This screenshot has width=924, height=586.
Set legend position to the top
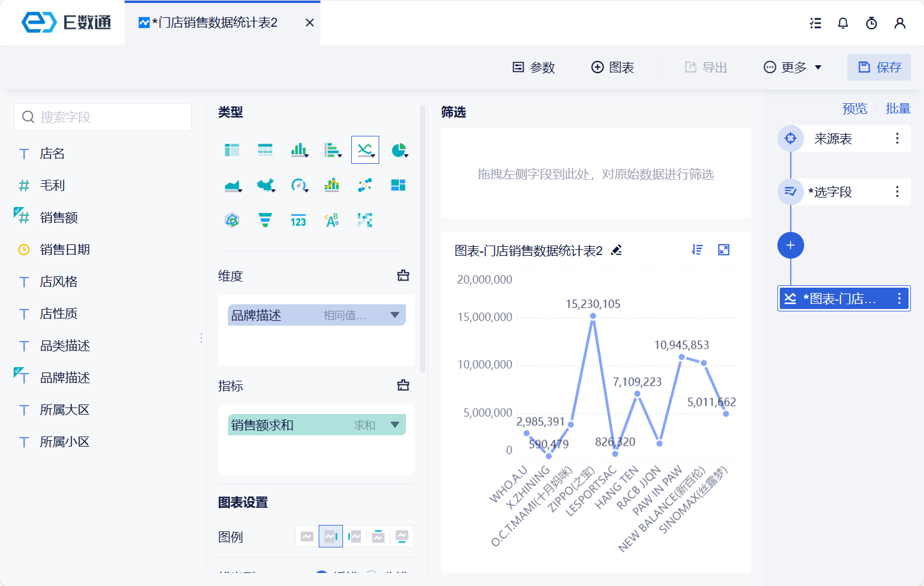(x=378, y=536)
